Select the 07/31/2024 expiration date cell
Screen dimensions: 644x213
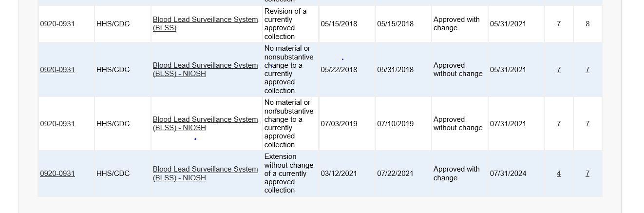(508, 174)
